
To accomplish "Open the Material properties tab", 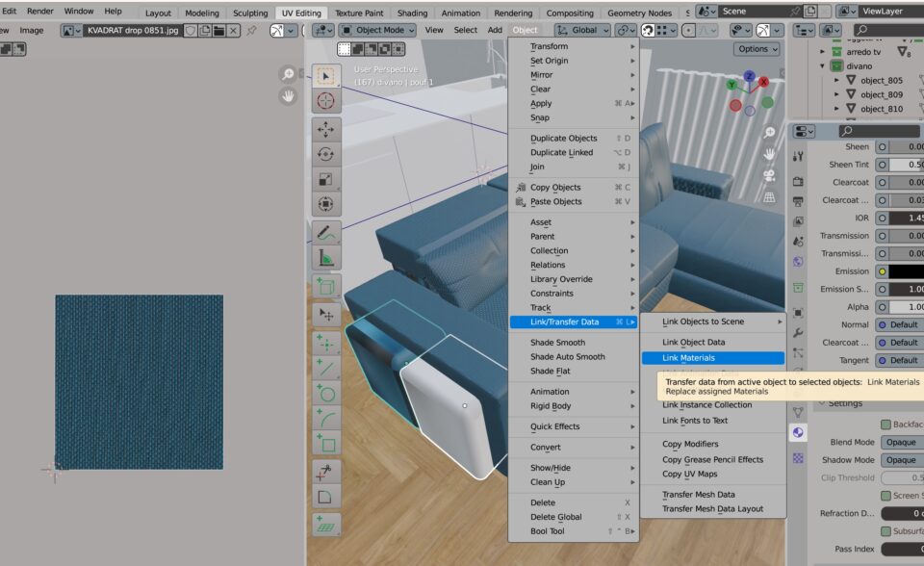I will 798,433.
